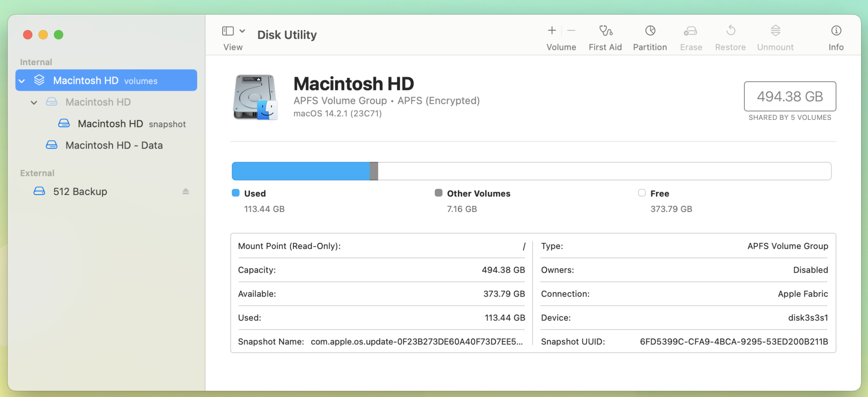The height and width of the screenshot is (397, 868).
Task: Click the minus delete volume icon
Action: point(571,30)
